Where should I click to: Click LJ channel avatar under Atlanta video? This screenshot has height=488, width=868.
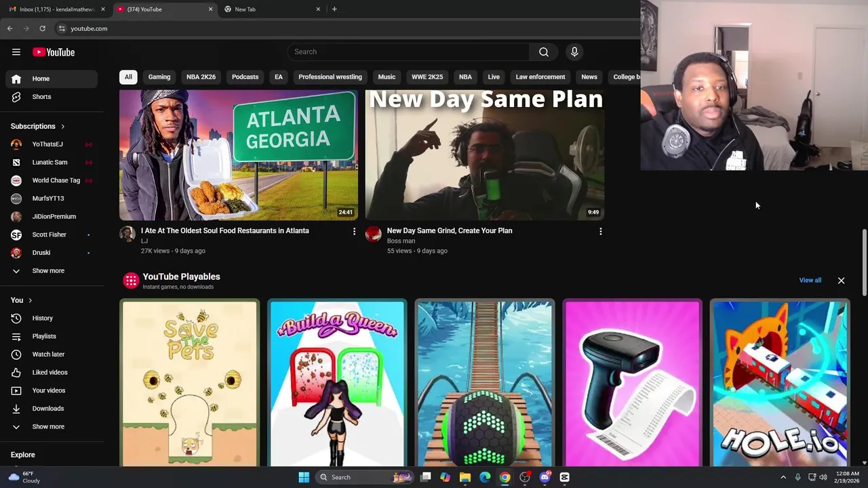coord(127,235)
